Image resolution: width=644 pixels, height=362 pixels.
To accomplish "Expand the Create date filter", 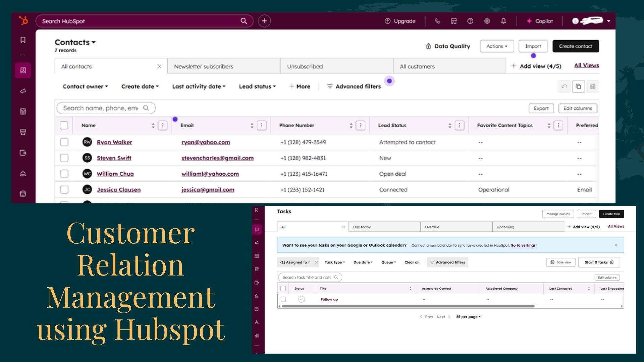I will pyautogui.click(x=140, y=86).
